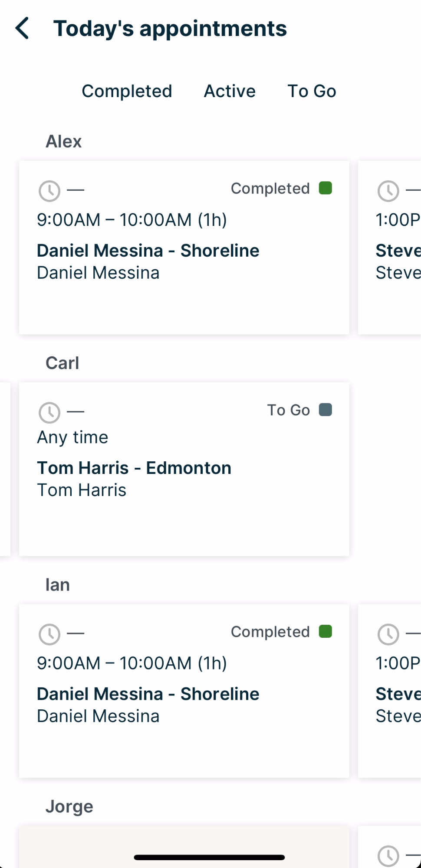The image size is (421, 868).
Task: Tap the back arrow icon
Action: [x=22, y=29]
